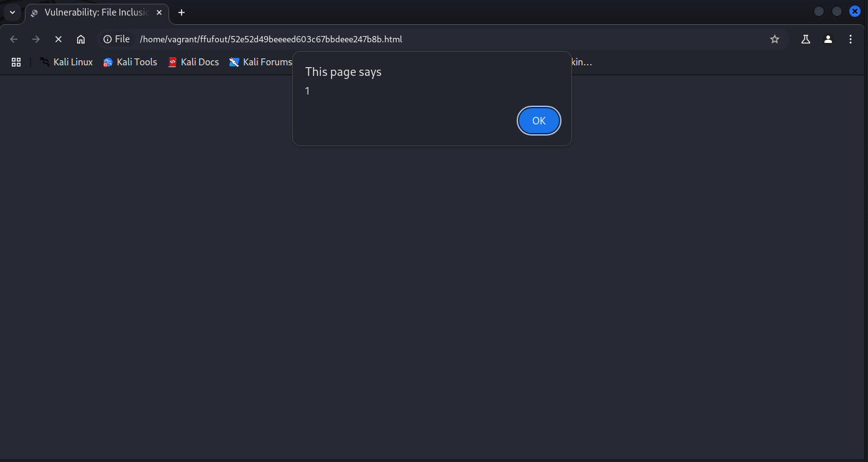
Task: Open Chrome Labs flask icon
Action: pos(805,39)
